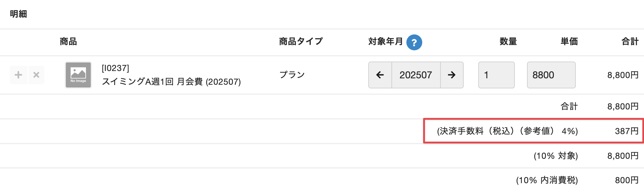644x192 pixels.
Task: Open the 対象年月 help question mark icon
Action: 414,42
